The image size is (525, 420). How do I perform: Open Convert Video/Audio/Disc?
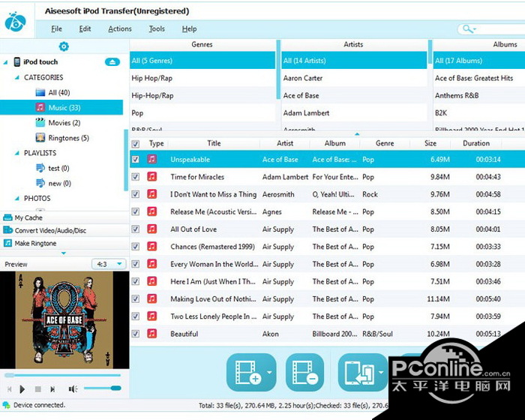(64, 230)
